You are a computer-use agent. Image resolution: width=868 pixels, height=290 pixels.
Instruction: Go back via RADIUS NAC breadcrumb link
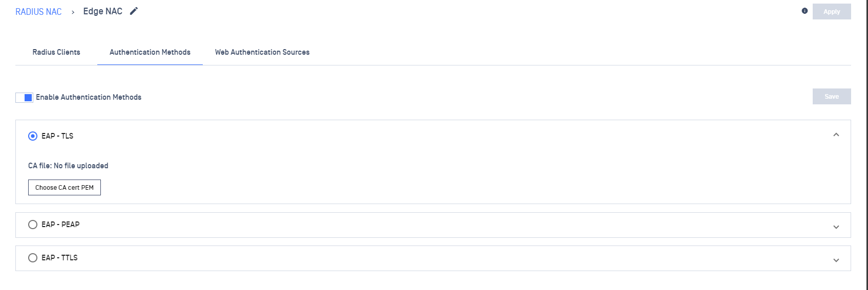pyautogui.click(x=38, y=12)
